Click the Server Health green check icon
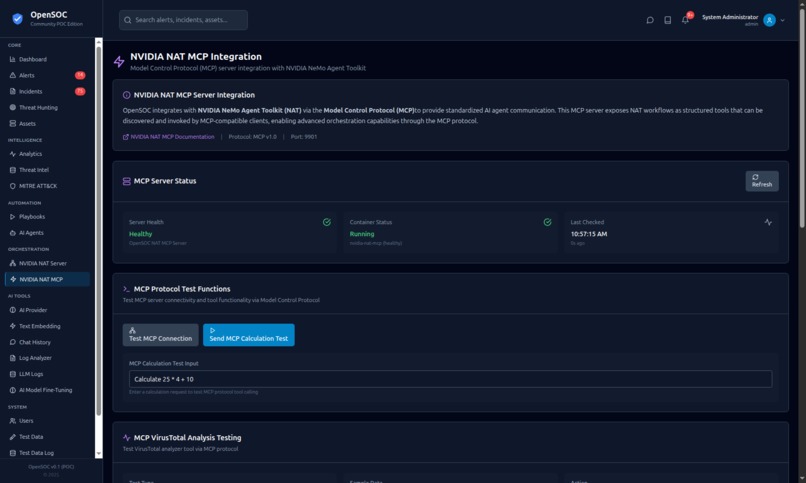The width and height of the screenshot is (806, 483). tap(326, 222)
